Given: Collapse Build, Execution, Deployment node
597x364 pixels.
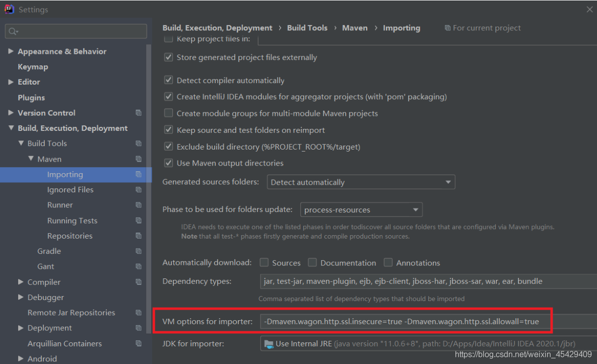Looking at the screenshot, I should point(11,128).
